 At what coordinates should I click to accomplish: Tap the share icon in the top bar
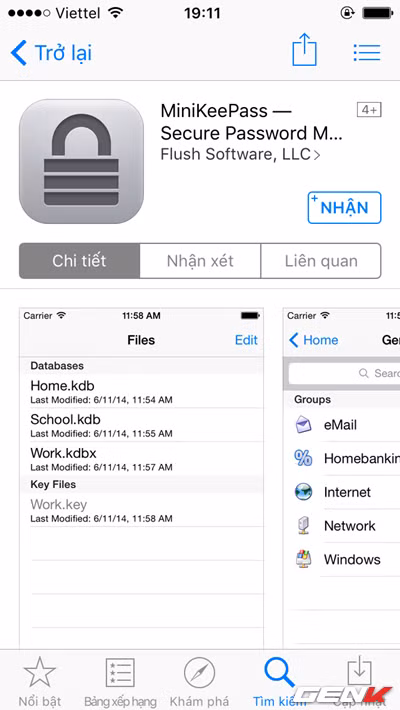pyautogui.click(x=304, y=50)
